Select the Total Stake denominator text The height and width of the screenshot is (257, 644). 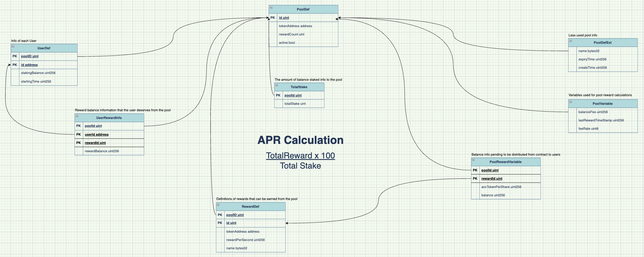point(300,166)
